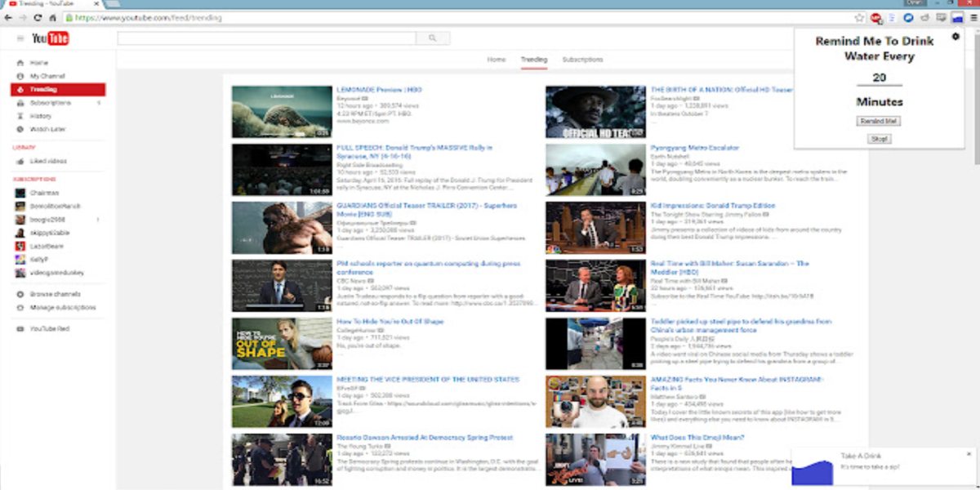
Task: Select the Trending feed tab
Action: (534, 60)
